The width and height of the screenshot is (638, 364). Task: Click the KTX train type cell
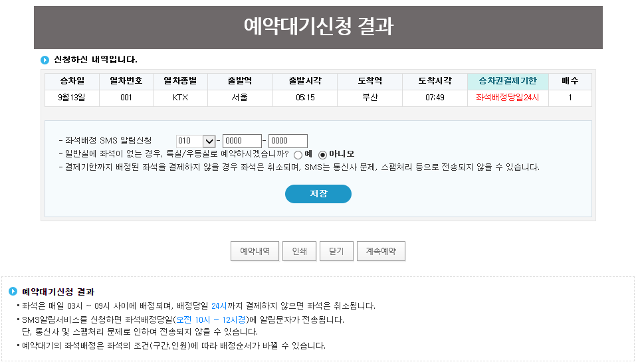click(180, 98)
